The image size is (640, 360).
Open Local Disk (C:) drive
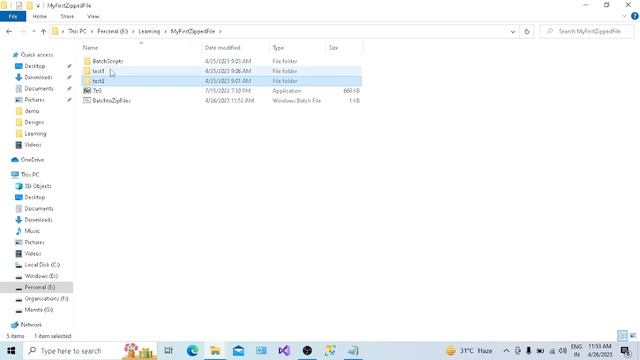[42, 265]
